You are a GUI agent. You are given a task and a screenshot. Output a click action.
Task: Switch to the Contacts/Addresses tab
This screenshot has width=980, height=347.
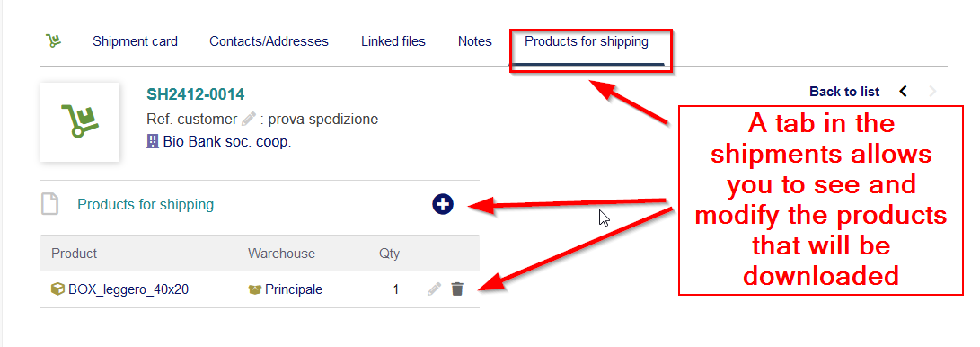[x=269, y=42]
